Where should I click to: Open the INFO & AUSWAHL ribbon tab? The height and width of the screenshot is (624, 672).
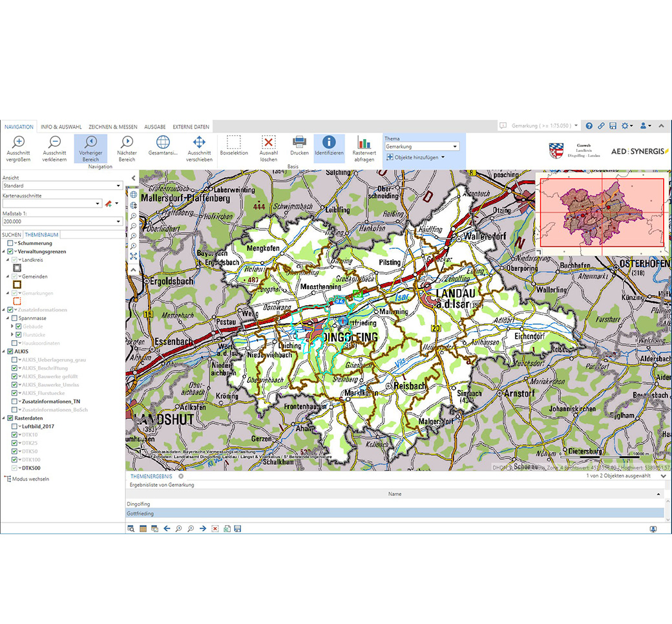(x=61, y=127)
